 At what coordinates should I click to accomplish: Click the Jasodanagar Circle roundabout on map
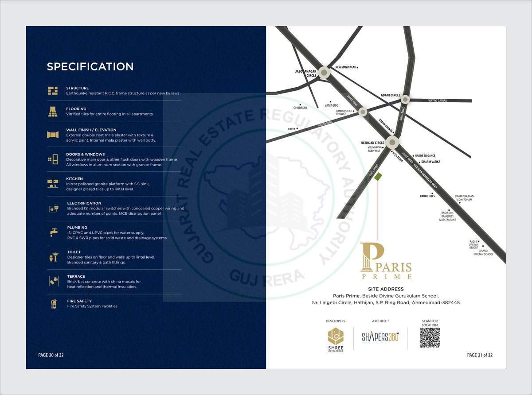point(325,73)
